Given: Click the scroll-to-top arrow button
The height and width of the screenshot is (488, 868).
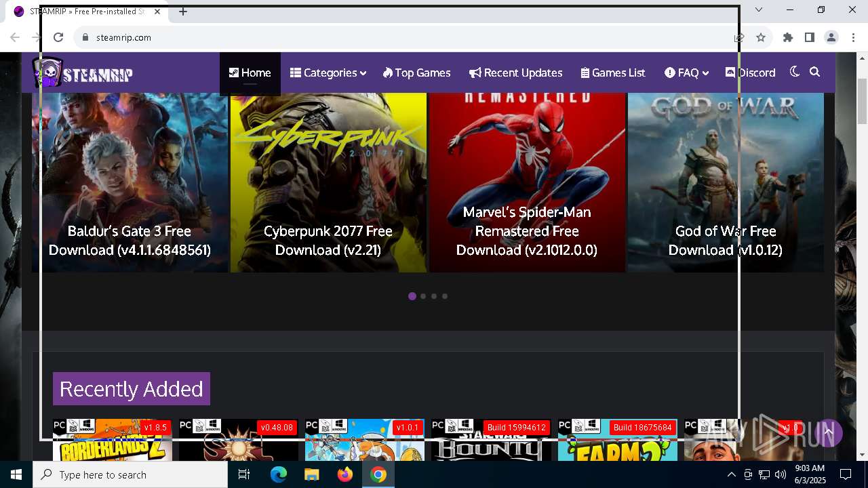Looking at the screenshot, I should click(x=828, y=432).
